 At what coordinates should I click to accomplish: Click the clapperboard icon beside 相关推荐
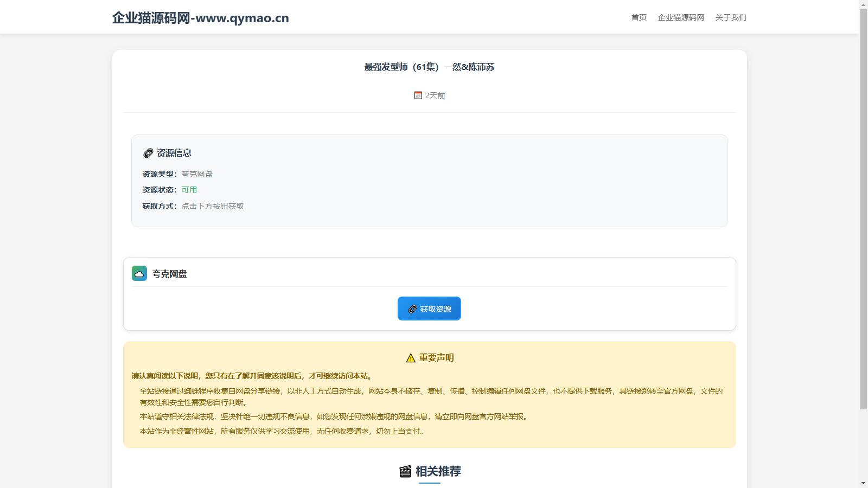tap(405, 471)
